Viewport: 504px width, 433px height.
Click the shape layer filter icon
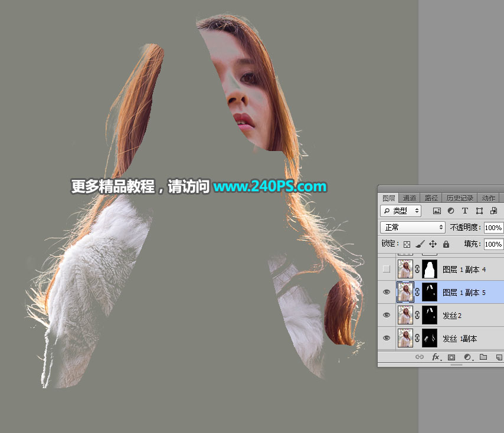tap(479, 211)
